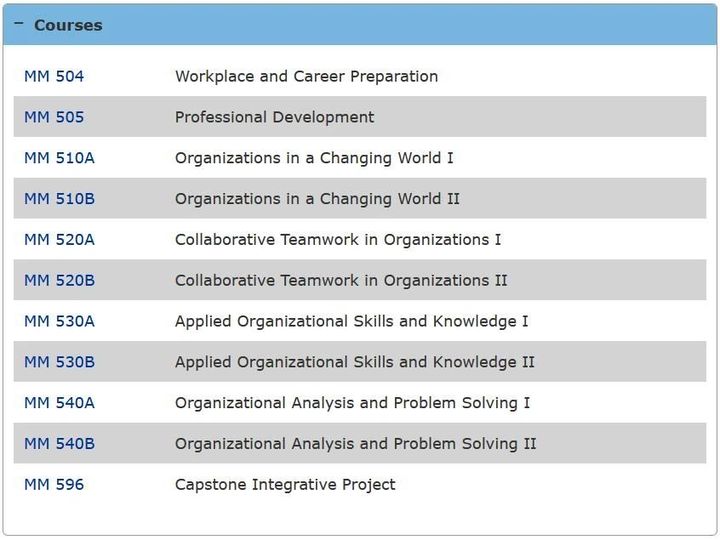
Task: Click the Capstone Integrative Project title
Action: point(285,485)
